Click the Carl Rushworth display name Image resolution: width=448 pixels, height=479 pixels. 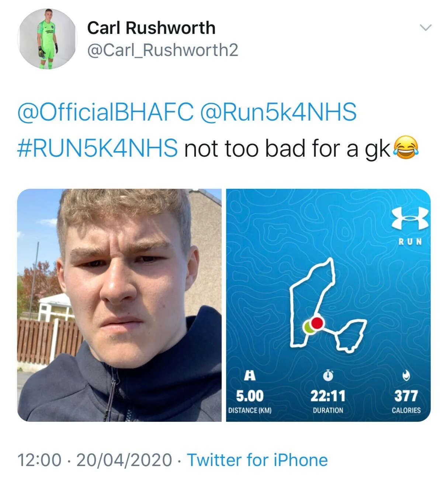[x=151, y=28]
